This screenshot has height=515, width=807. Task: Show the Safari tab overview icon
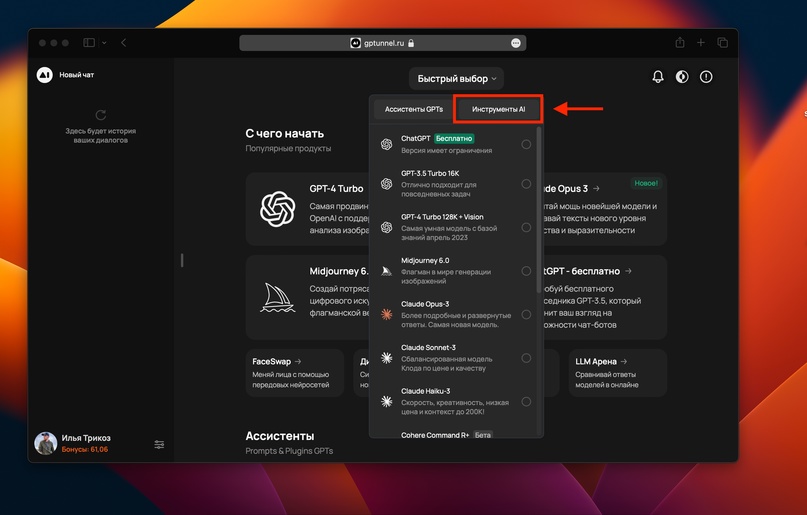point(723,43)
